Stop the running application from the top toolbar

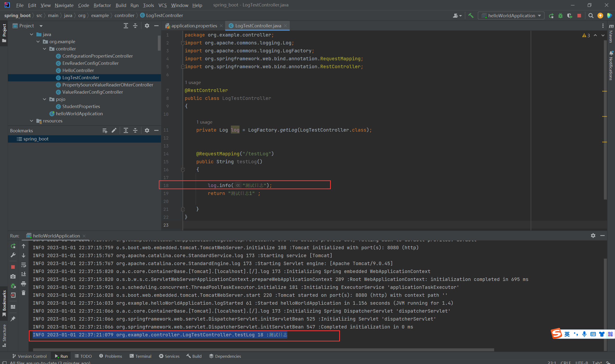click(x=579, y=16)
